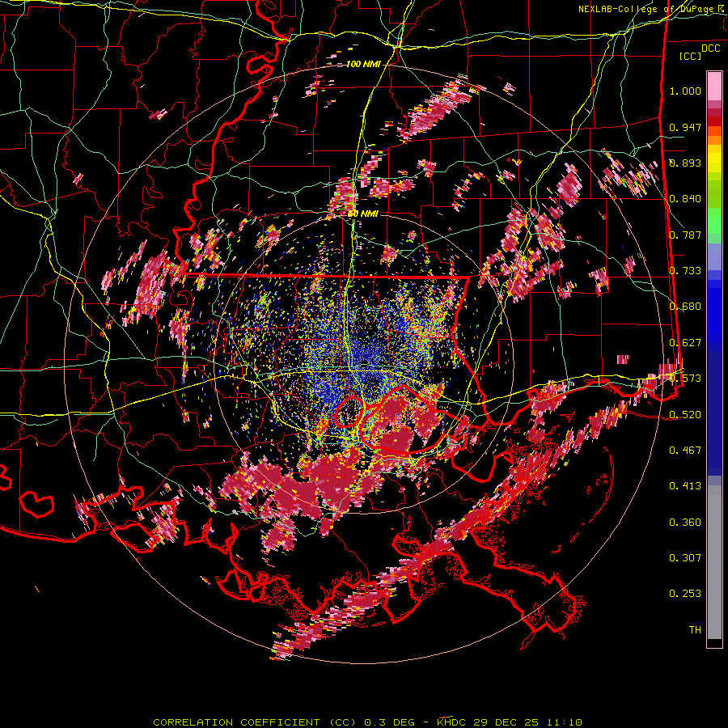The width and height of the screenshot is (728, 728).
Task: Click the DCC label above color scale
Action: 710,49
